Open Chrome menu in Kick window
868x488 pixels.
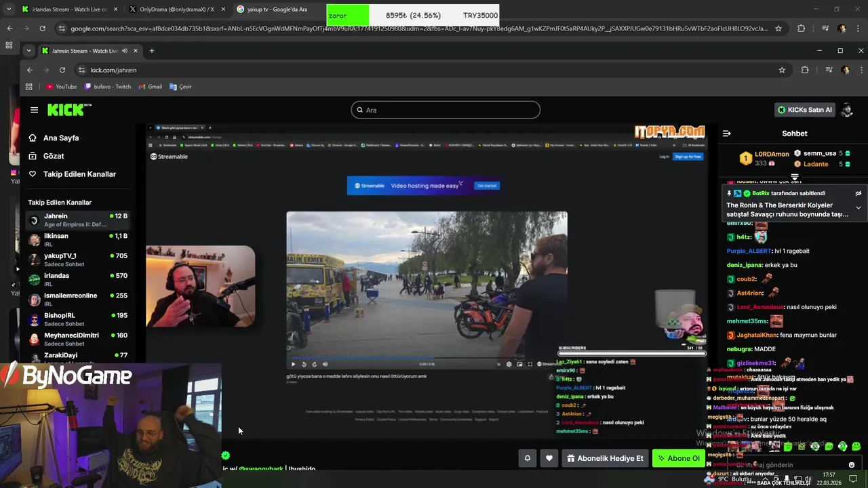[861, 70]
